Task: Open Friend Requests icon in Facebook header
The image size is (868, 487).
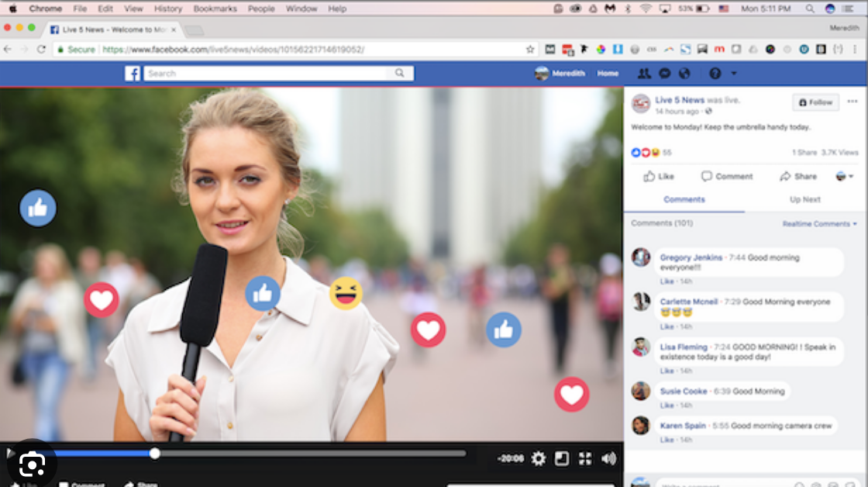Action: click(643, 74)
